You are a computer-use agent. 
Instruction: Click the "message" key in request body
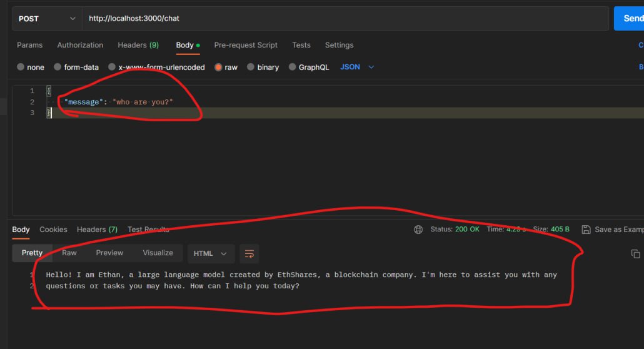coord(83,102)
